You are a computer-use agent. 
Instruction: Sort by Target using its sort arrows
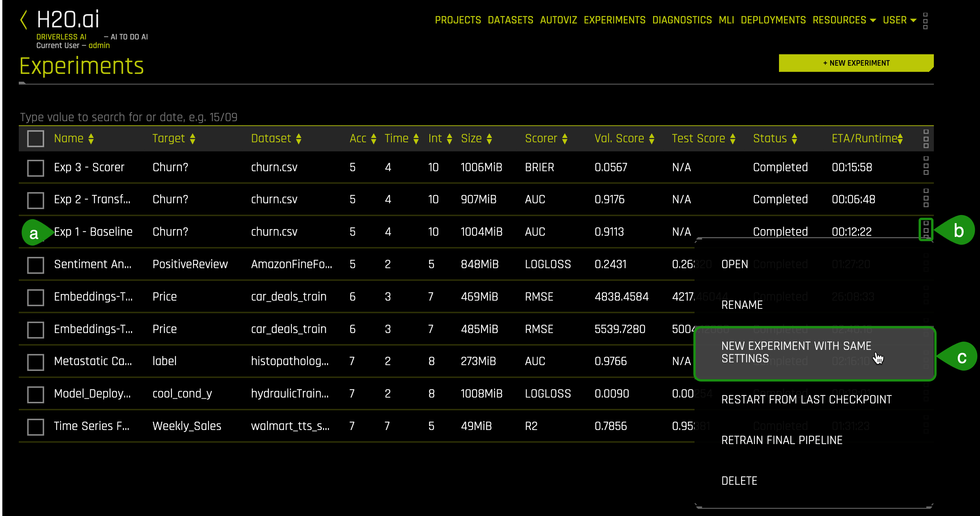pyautogui.click(x=192, y=139)
